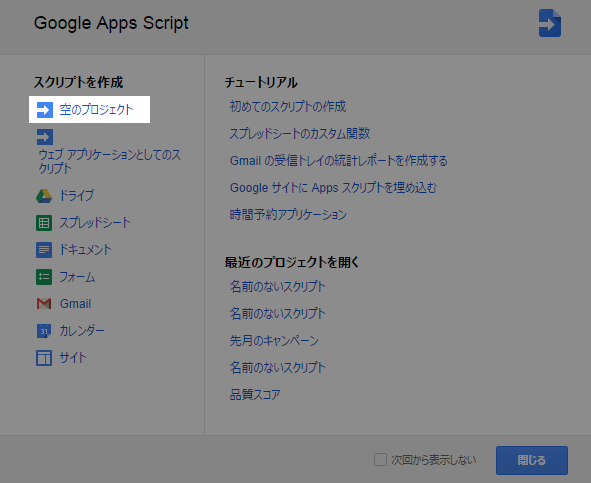Click the Apps Script logo icon in header
Viewport: 591px width, 483px height.
click(550, 23)
